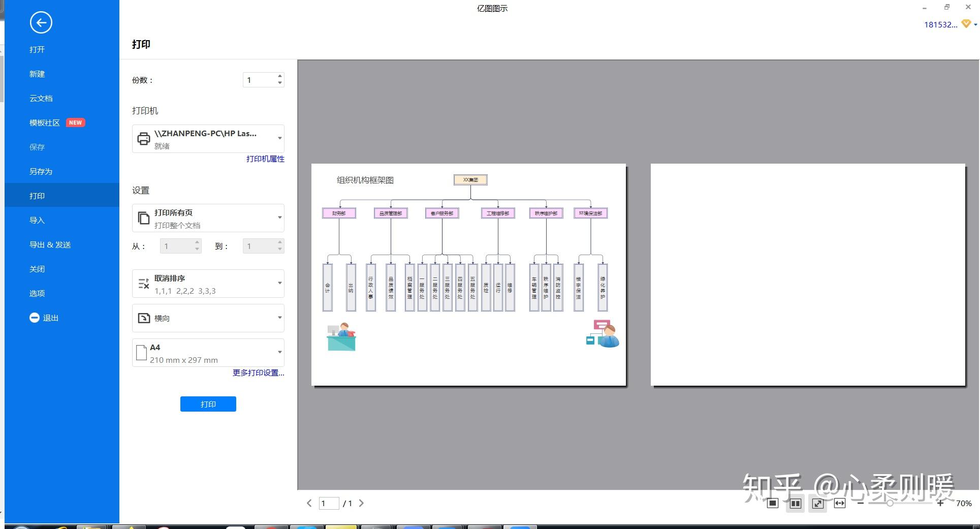The height and width of the screenshot is (529, 980).
Task: Open the 横向 orientation dropdown
Action: 208,318
